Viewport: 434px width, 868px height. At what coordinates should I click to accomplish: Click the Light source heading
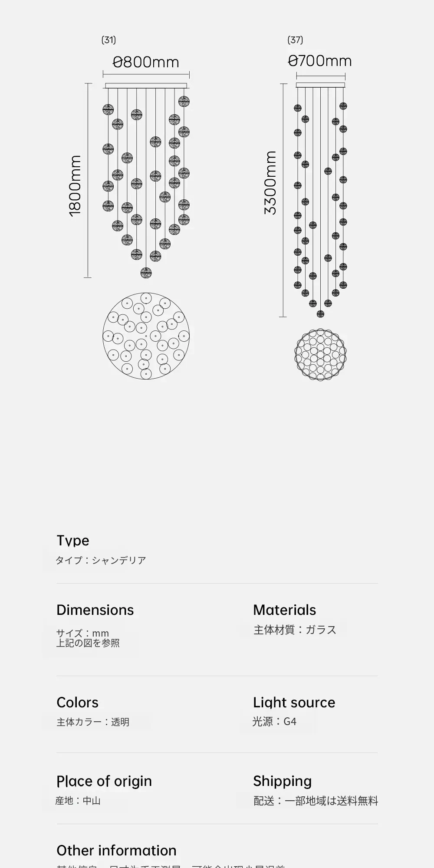(294, 702)
